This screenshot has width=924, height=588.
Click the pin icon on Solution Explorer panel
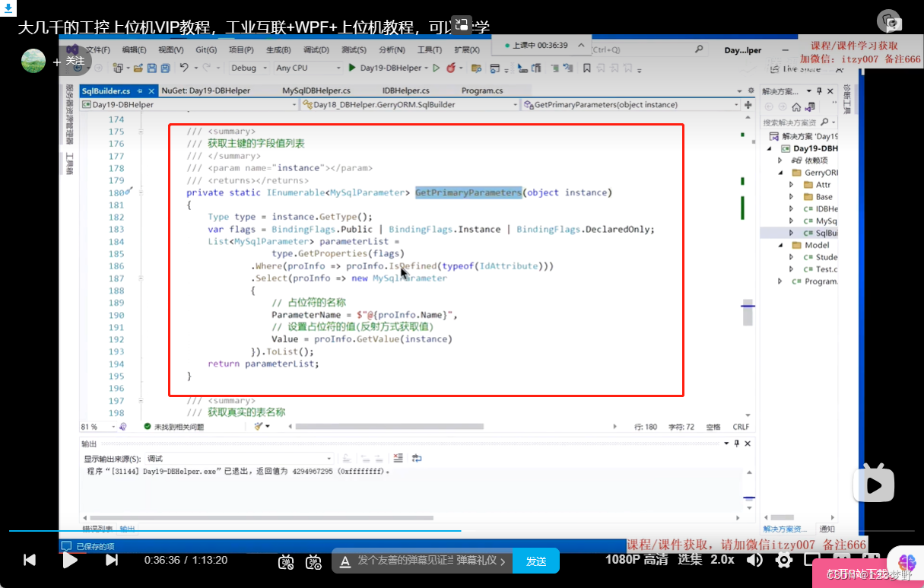click(x=819, y=91)
